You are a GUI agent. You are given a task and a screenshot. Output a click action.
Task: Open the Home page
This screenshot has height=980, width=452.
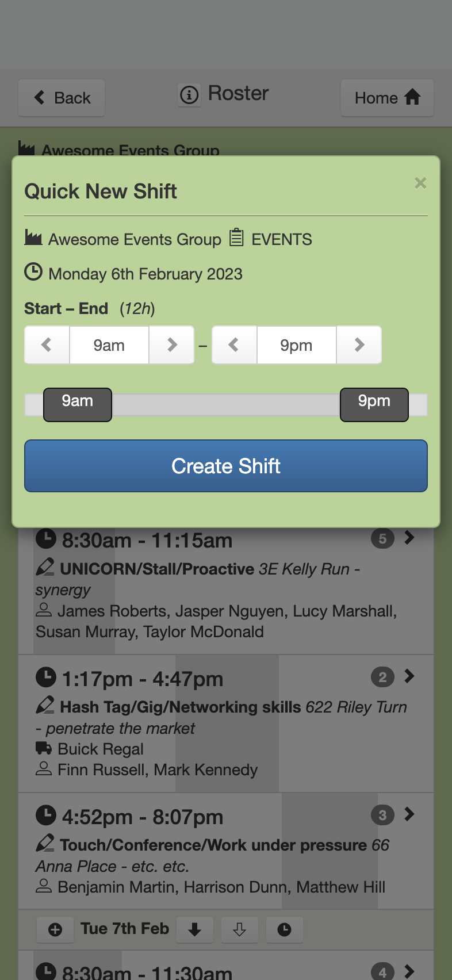click(x=387, y=98)
